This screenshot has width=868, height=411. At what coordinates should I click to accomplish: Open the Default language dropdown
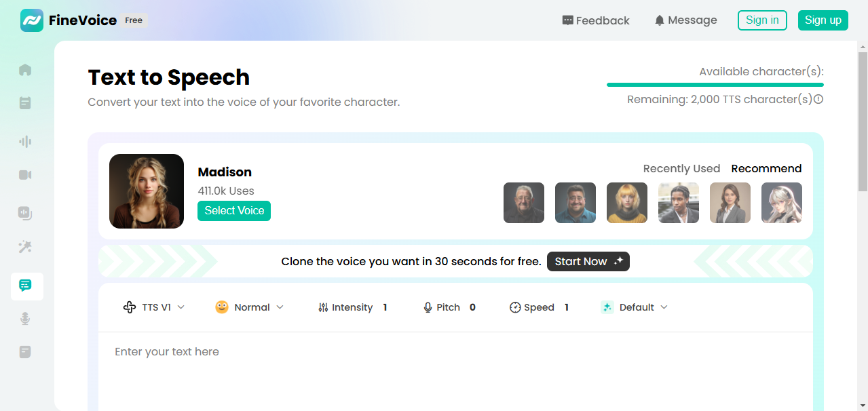pos(634,307)
